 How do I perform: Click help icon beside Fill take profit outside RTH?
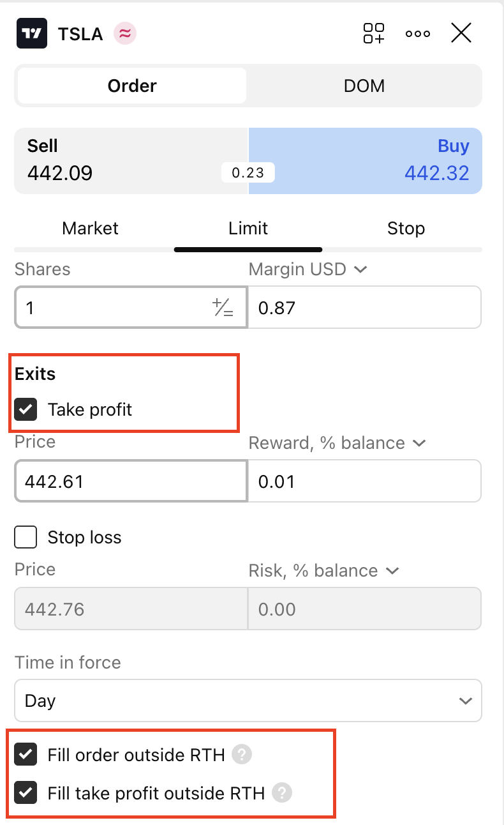(x=281, y=793)
